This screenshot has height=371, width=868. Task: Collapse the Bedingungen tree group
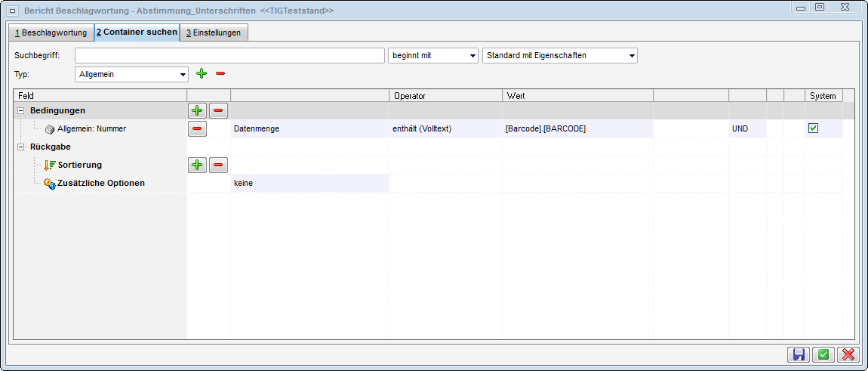[20, 111]
